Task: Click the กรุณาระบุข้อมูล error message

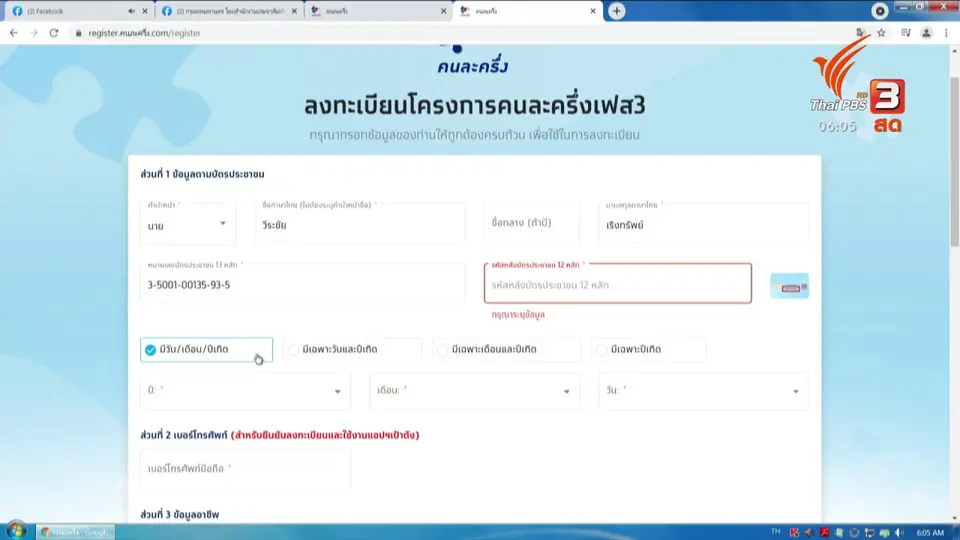Action: [x=518, y=315]
